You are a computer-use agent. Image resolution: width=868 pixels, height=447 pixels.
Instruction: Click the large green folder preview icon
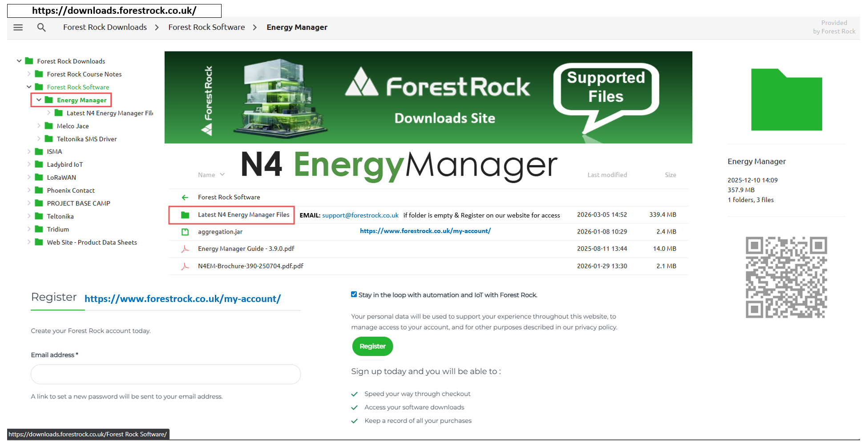click(x=786, y=100)
